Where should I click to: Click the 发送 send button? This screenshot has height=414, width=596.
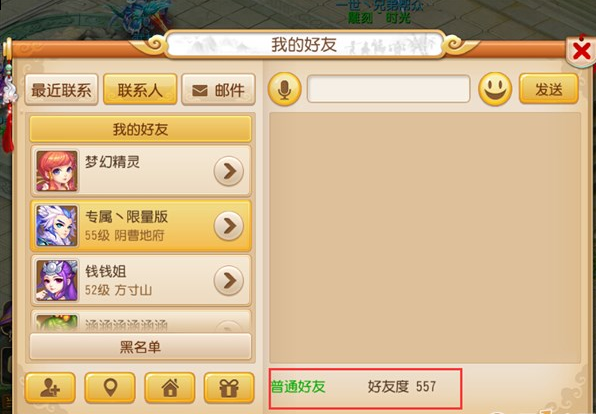(549, 89)
